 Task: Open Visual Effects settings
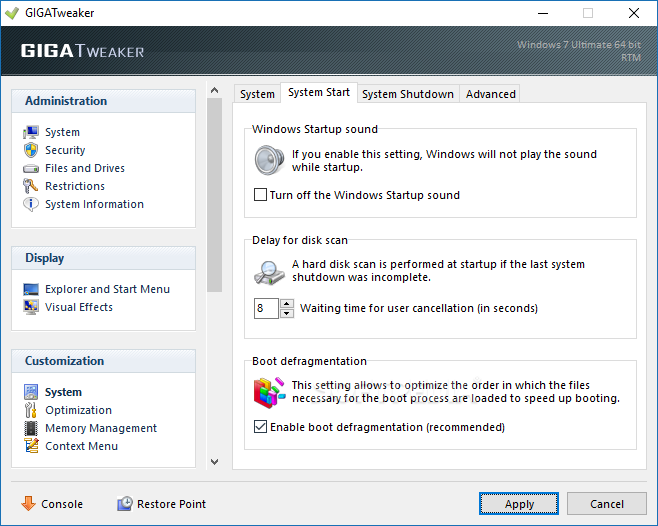79,307
